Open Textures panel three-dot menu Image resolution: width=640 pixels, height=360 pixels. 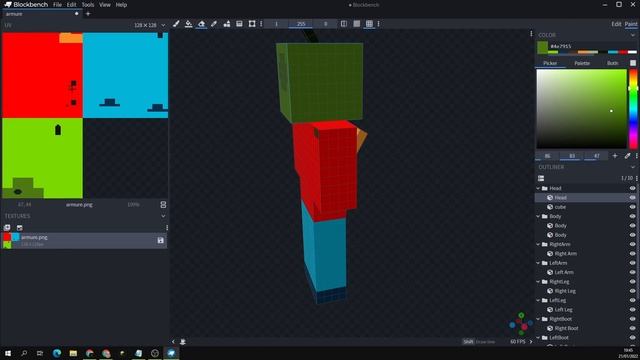[167, 228]
